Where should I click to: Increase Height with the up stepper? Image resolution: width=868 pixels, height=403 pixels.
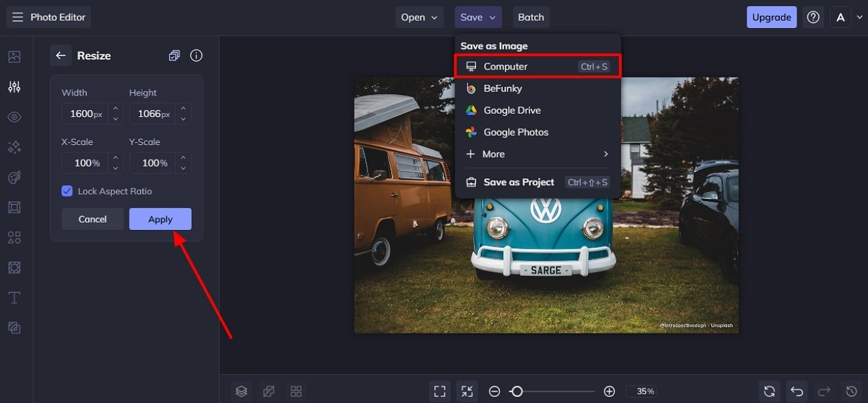point(183,108)
